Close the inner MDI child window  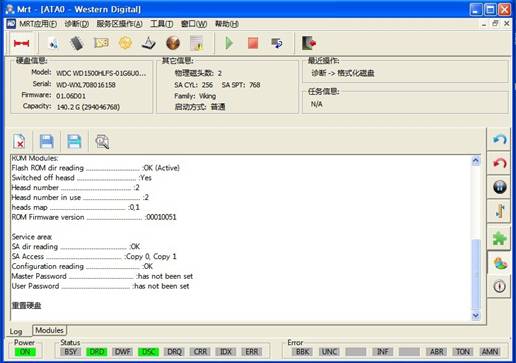click(x=507, y=24)
